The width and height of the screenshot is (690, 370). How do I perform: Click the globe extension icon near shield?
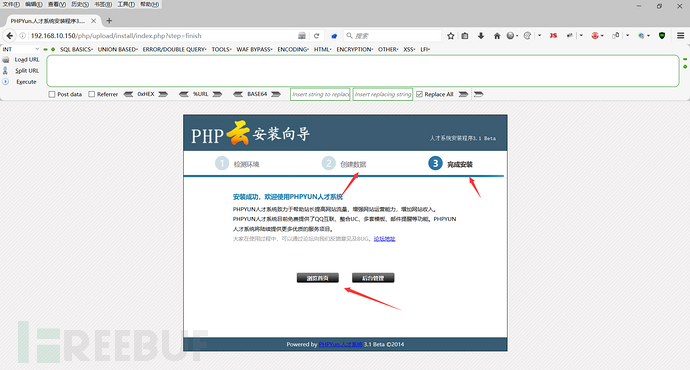coord(641,36)
